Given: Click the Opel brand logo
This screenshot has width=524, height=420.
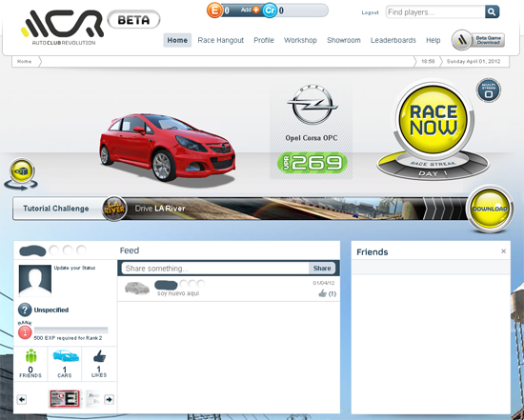Looking at the screenshot, I should click(312, 105).
